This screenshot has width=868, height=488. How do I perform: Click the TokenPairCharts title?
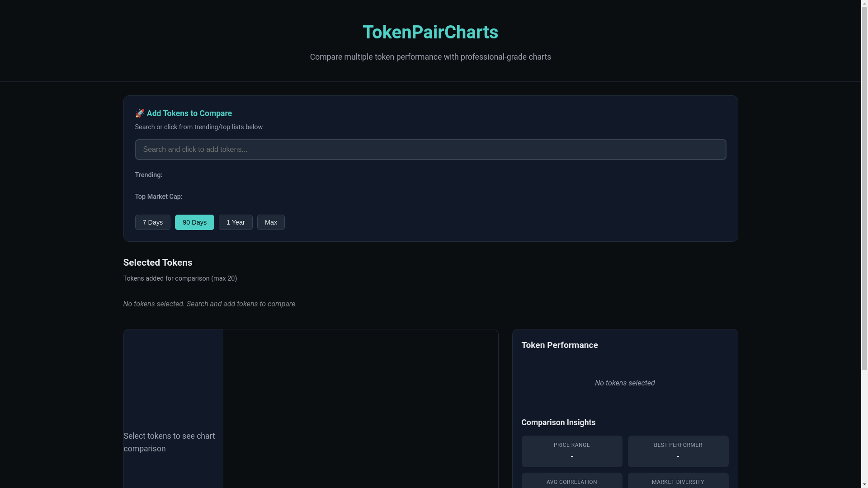pos(430,32)
